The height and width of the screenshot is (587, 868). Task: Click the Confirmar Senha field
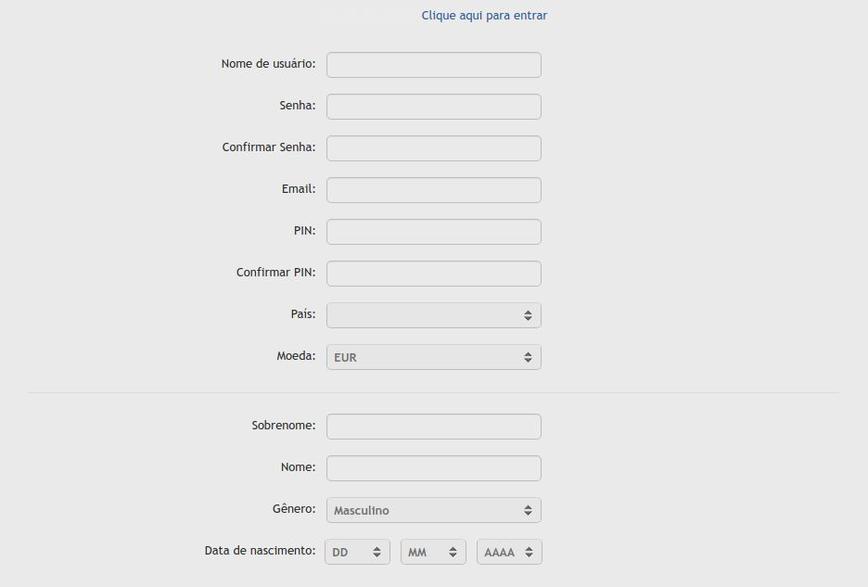point(433,148)
